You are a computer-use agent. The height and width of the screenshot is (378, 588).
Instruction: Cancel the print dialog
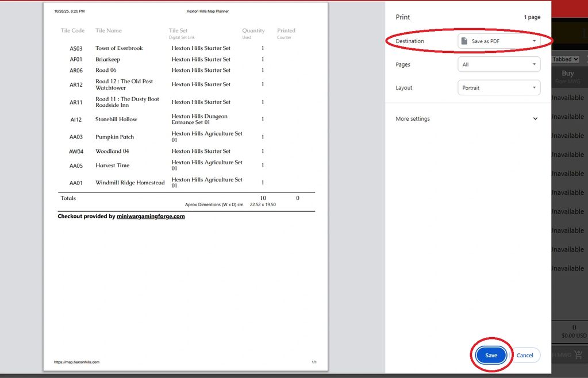pos(525,355)
